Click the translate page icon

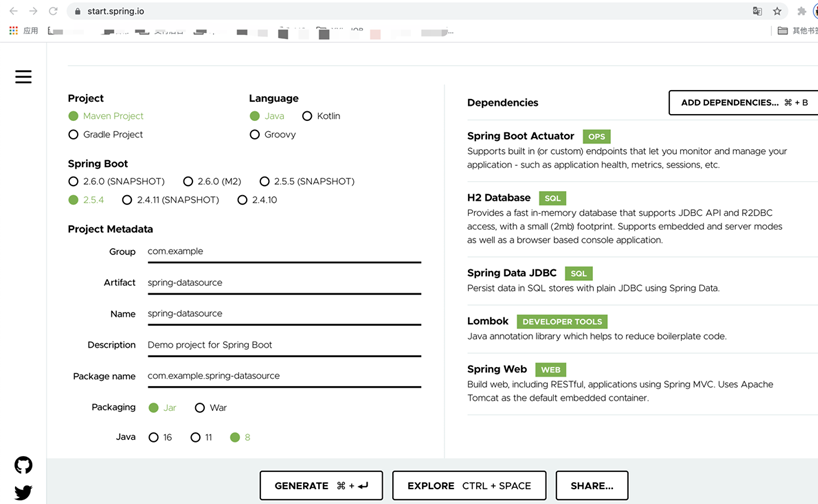(x=757, y=11)
